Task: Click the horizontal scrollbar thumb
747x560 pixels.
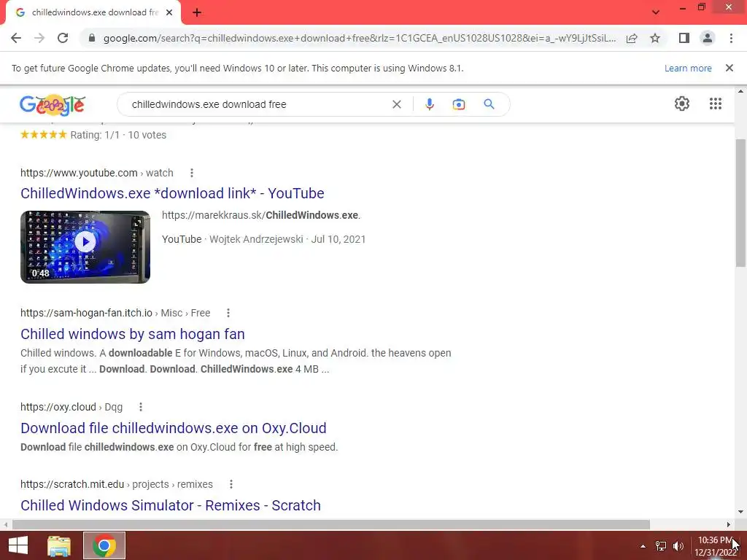Action: tap(330, 524)
